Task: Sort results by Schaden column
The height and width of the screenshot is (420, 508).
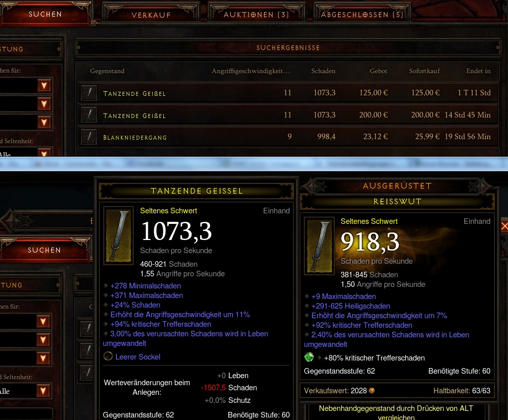Action: (x=323, y=71)
